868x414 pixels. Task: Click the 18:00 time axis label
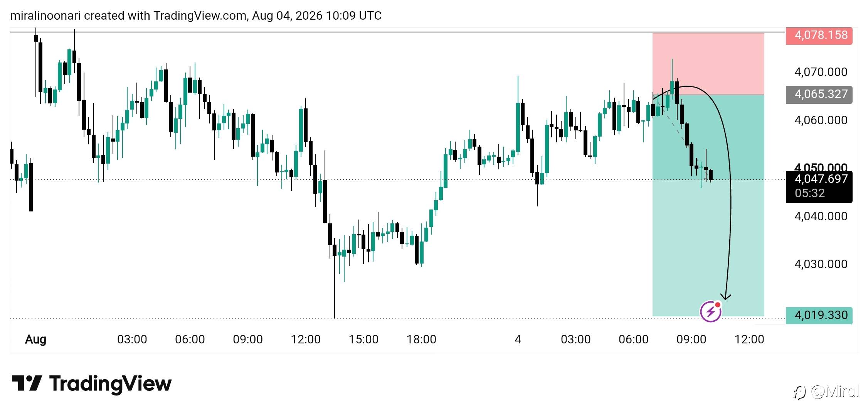[x=421, y=340]
